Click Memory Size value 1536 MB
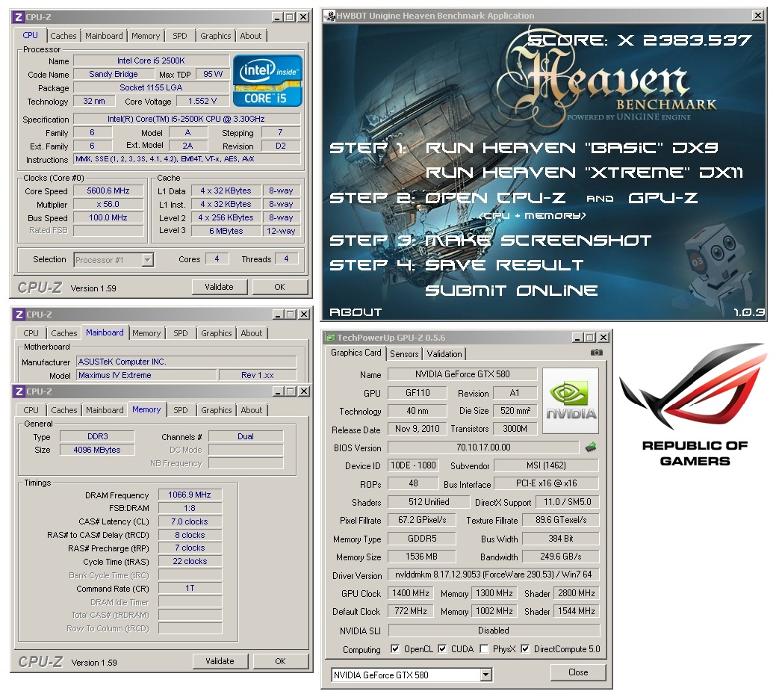 pos(421,556)
